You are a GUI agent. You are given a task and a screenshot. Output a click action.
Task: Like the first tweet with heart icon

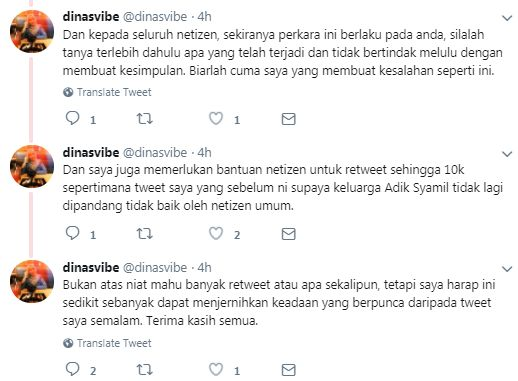coord(216,119)
